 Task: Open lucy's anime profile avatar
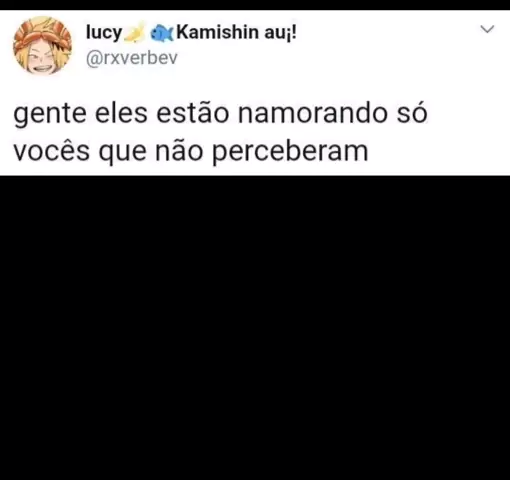pos(42,45)
